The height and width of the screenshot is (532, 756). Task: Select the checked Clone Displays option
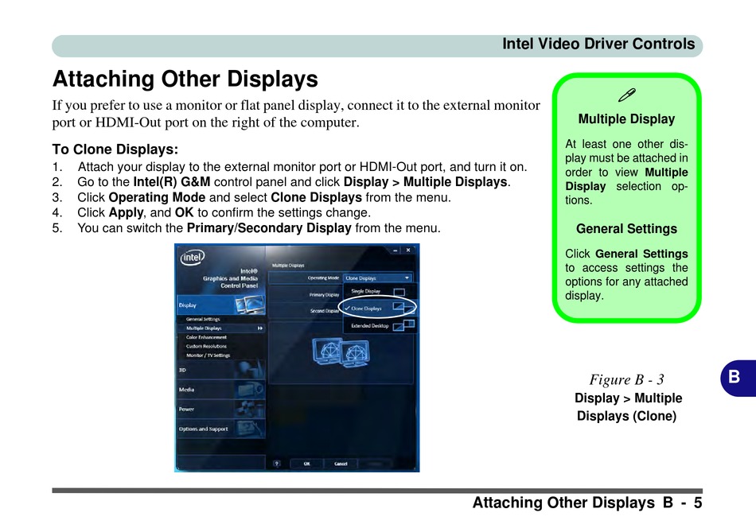pos(380,309)
